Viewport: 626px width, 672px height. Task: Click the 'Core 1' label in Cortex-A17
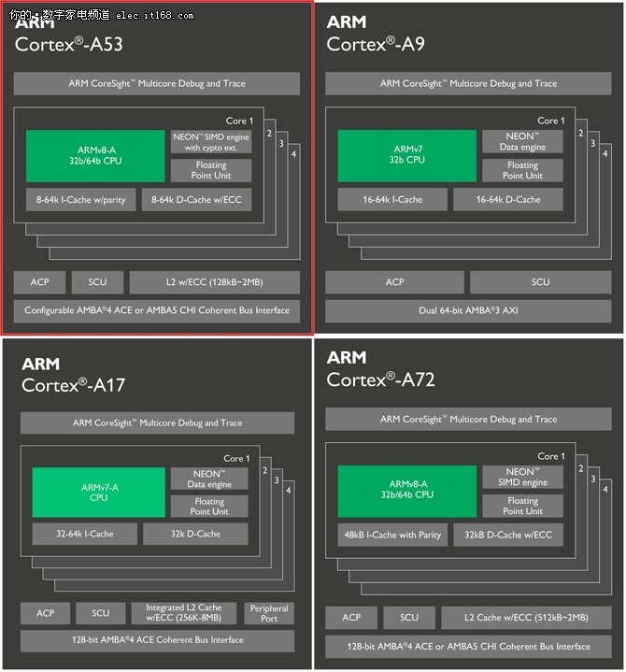pyautogui.click(x=236, y=459)
